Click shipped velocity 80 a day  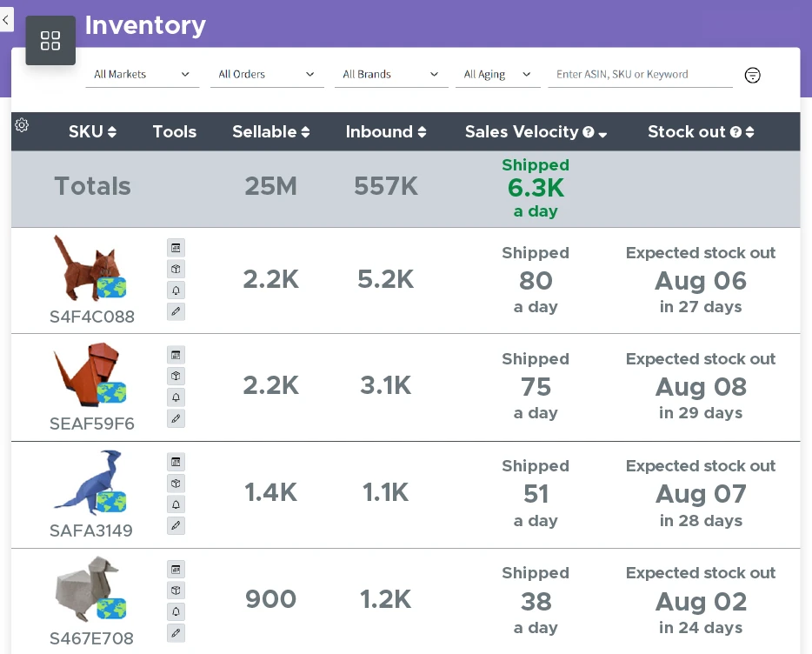536,280
